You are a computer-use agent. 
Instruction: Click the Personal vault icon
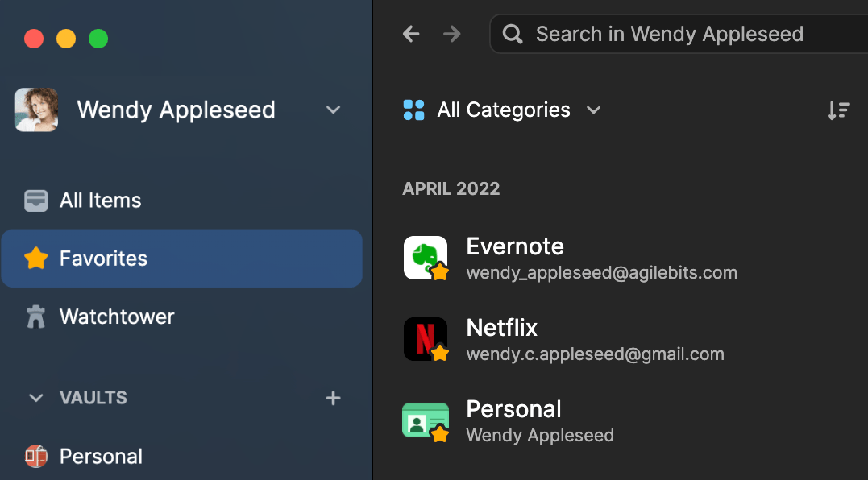(x=35, y=456)
